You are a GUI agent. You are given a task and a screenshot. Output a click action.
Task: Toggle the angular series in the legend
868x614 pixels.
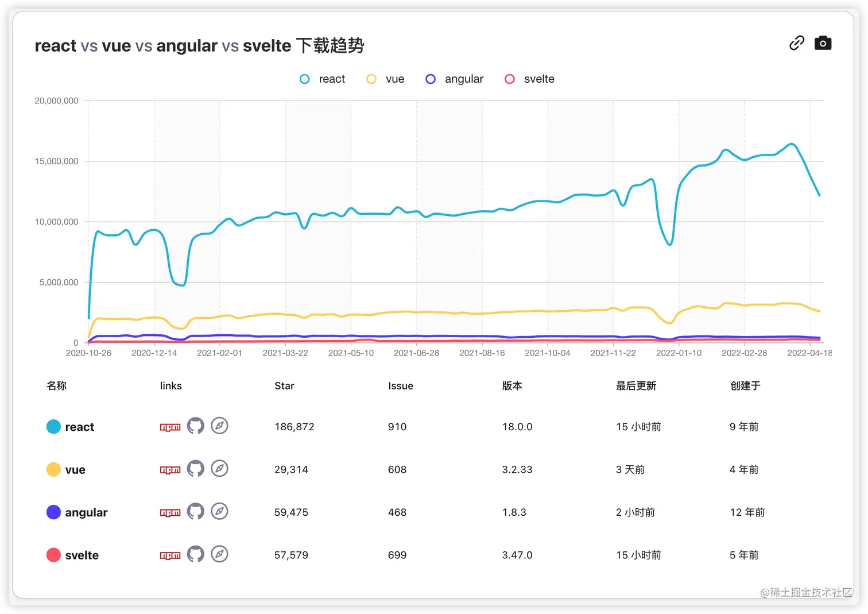[455, 79]
